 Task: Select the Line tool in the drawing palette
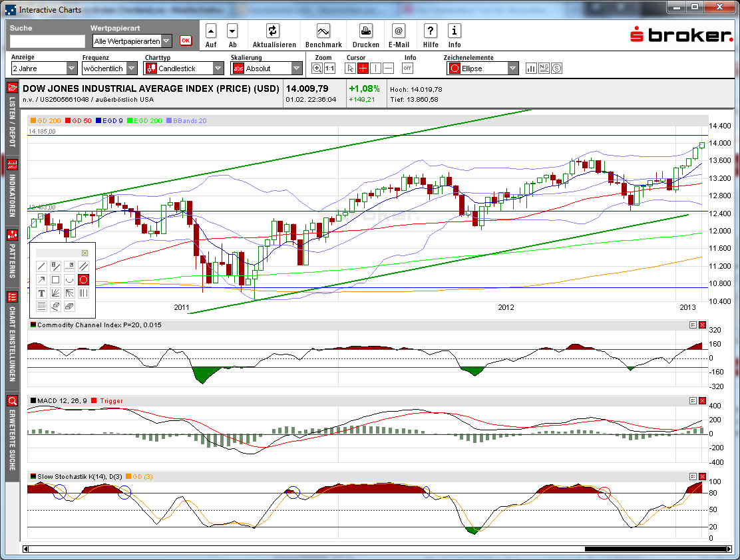click(41, 266)
